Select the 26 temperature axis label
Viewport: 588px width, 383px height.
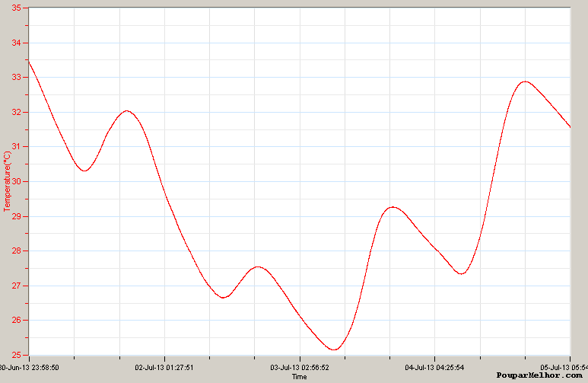coord(17,321)
